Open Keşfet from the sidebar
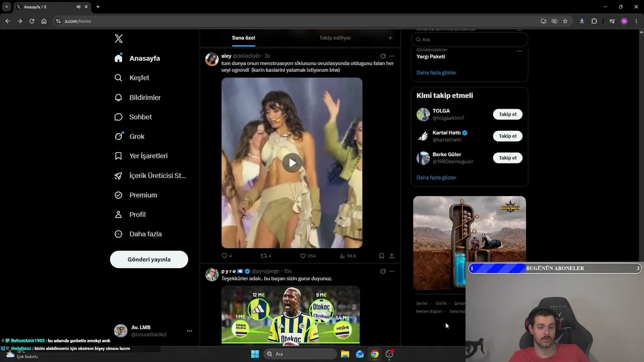 point(132,78)
